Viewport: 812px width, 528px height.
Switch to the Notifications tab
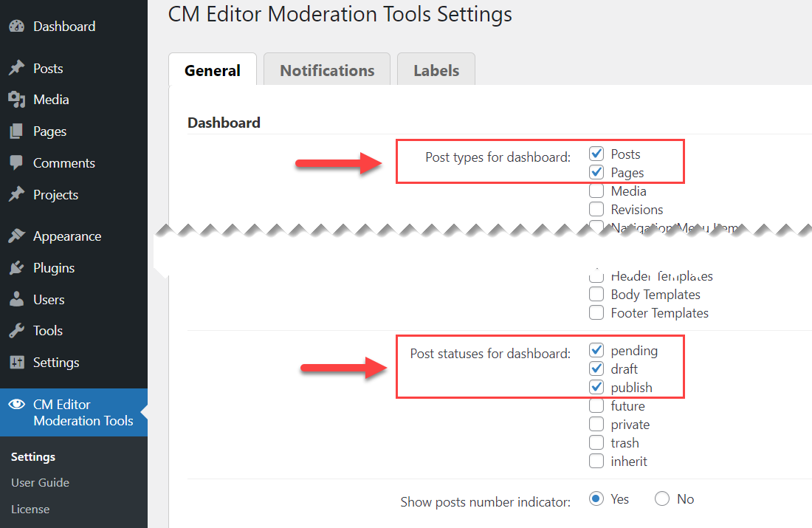click(327, 70)
